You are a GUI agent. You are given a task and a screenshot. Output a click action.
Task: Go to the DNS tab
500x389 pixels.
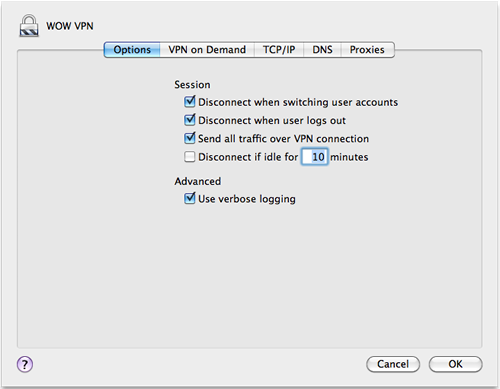(322, 50)
